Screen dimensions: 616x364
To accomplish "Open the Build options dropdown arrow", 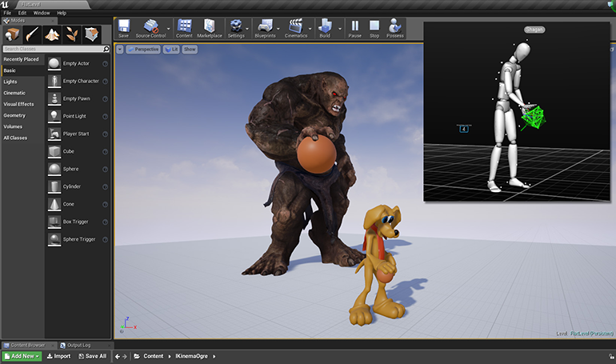I will pos(340,29).
